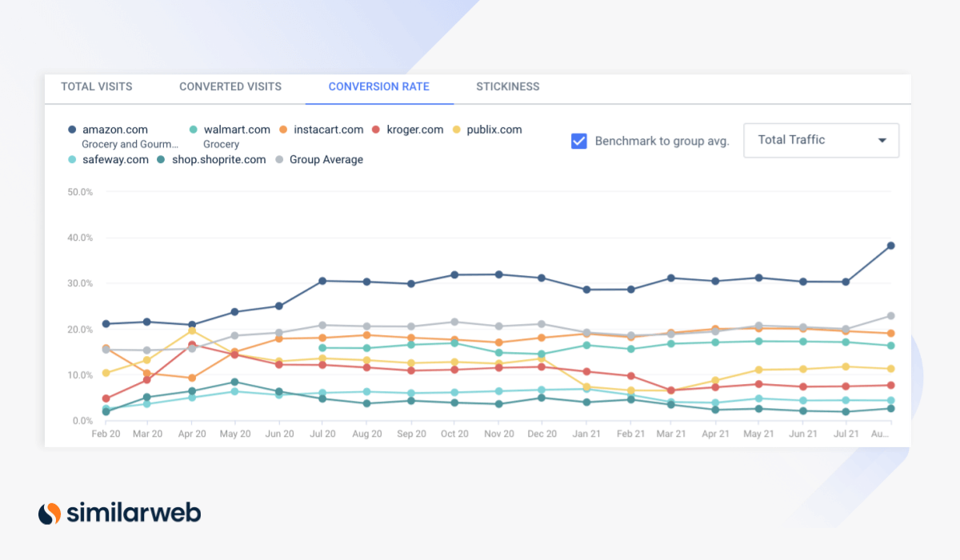Open the Total Traffic dropdown
960x560 pixels.
[821, 140]
